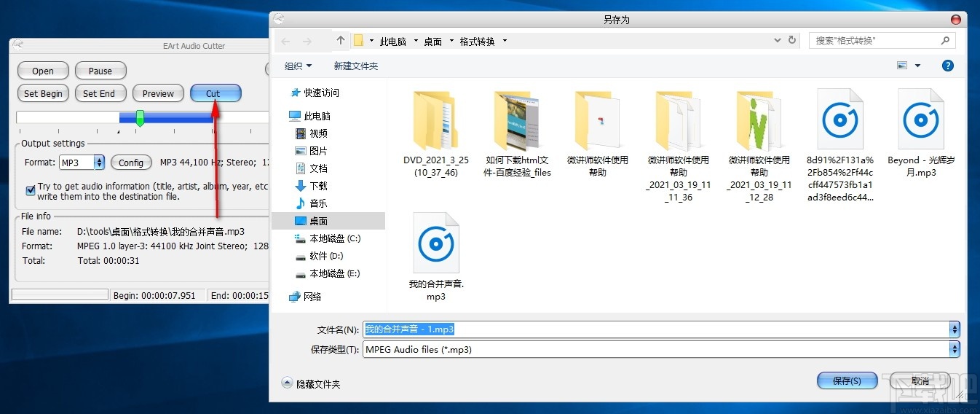This screenshot has height=414, width=980.
Task: Click 桌面 breadcrumb in the address bar
Action: (433, 42)
